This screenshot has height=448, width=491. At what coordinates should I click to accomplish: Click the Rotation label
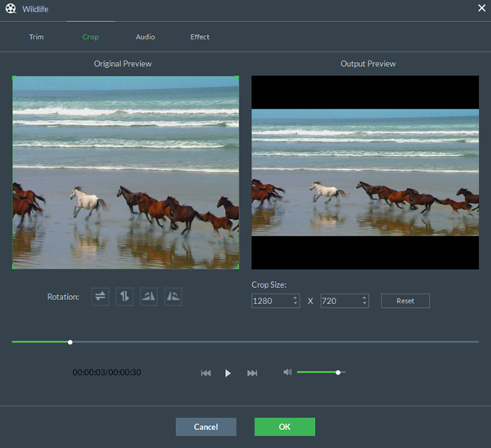pyautogui.click(x=63, y=297)
